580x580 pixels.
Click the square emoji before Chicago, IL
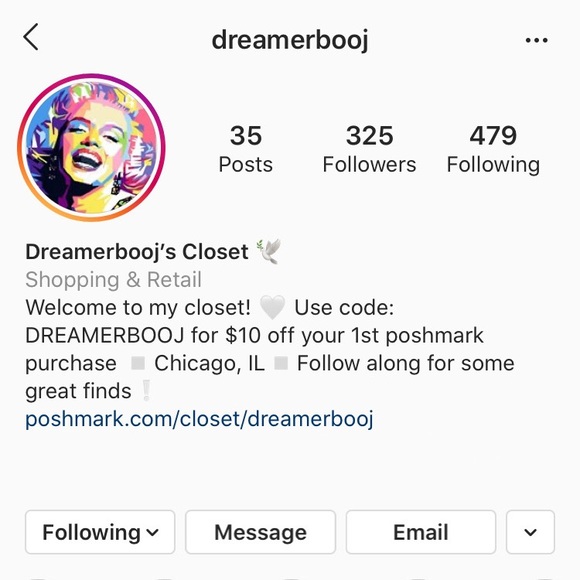[x=138, y=363]
